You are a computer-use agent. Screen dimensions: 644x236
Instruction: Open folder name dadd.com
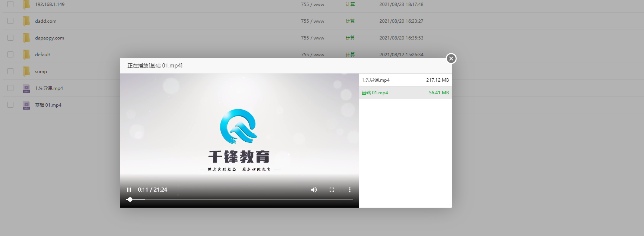click(x=46, y=21)
